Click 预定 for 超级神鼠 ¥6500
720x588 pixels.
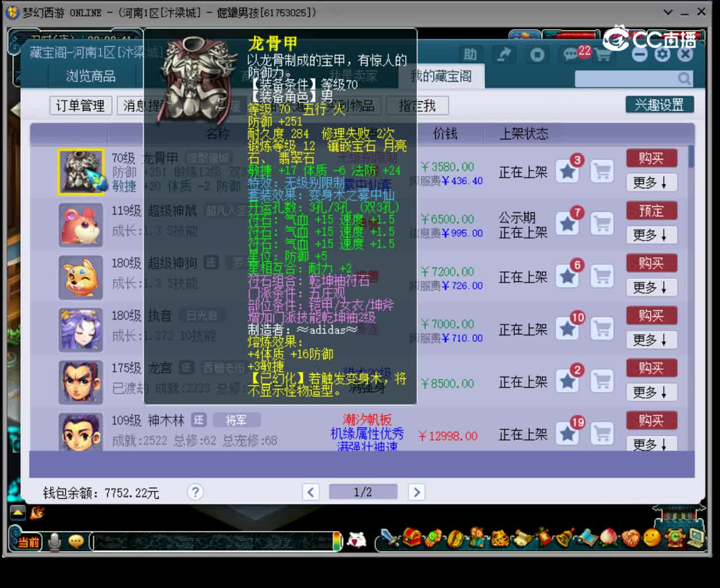click(651, 211)
